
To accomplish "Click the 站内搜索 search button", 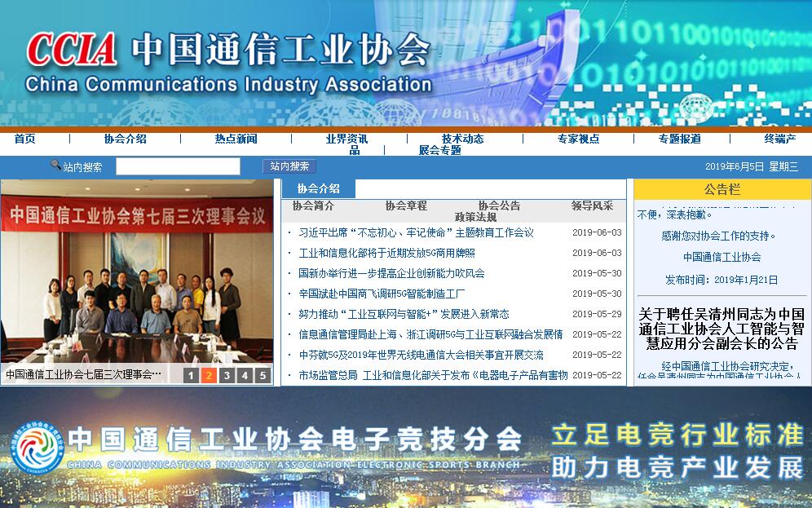I will pyautogui.click(x=289, y=166).
